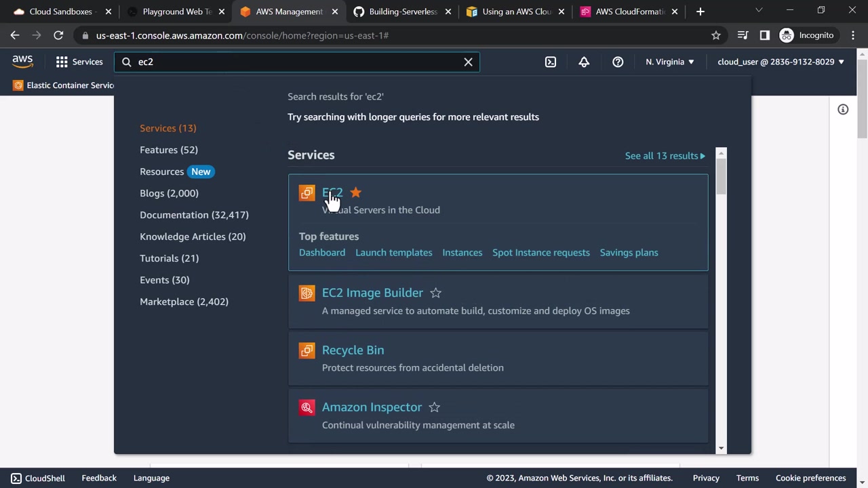The image size is (868, 488).
Task: Filter results by Tutorials (21)
Action: click(170, 258)
